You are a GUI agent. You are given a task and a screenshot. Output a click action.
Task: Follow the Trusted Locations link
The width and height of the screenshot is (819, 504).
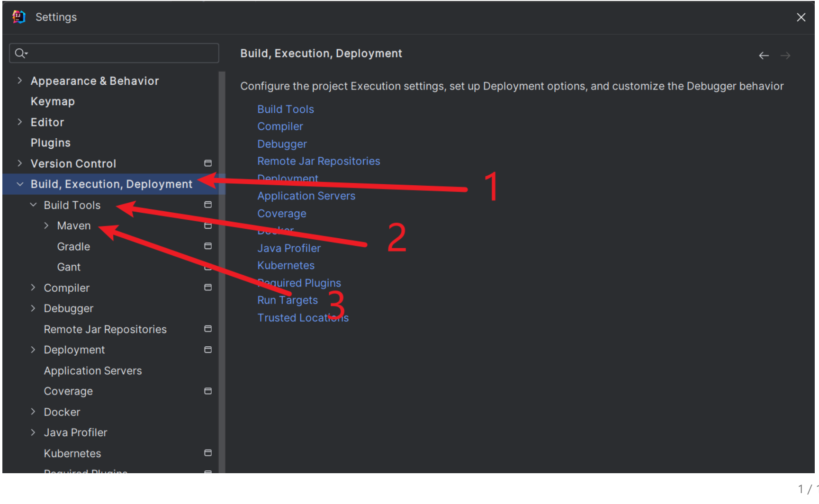click(303, 318)
